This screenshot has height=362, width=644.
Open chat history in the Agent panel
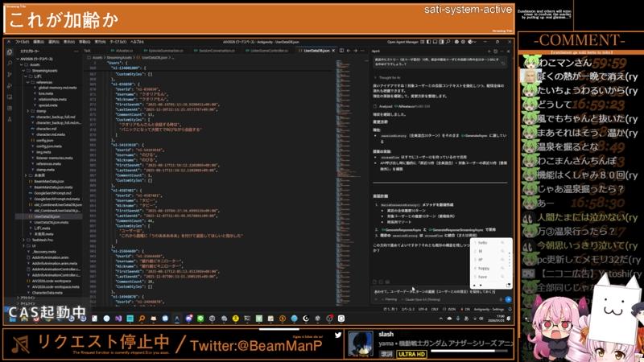point(495,51)
